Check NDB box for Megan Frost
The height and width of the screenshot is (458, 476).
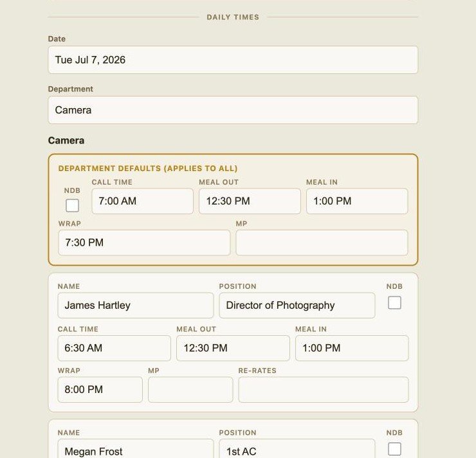tap(394, 449)
